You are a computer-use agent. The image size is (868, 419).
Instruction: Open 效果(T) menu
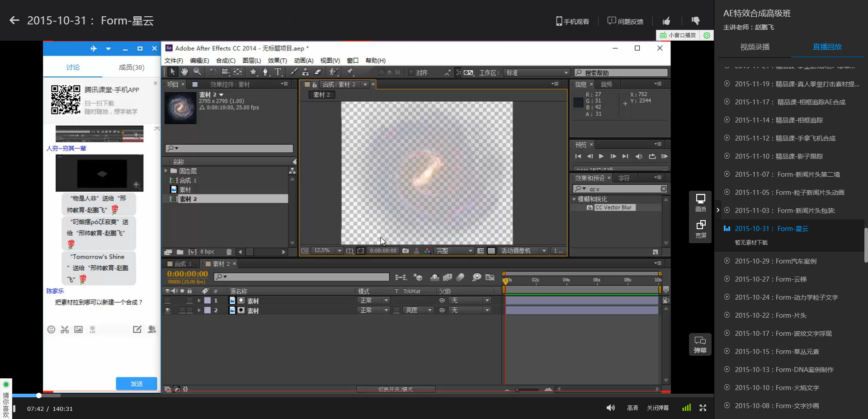pyautogui.click(x=277, y=61)
